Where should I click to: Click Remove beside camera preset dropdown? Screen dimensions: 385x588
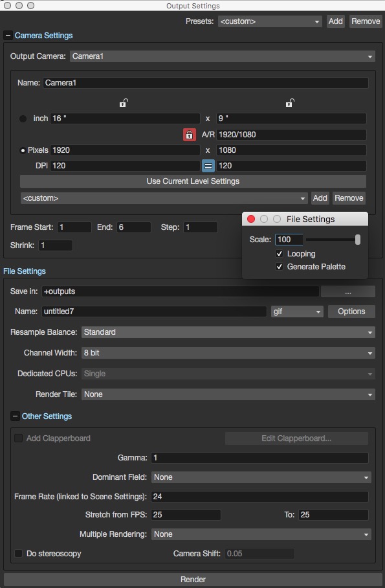349,198
